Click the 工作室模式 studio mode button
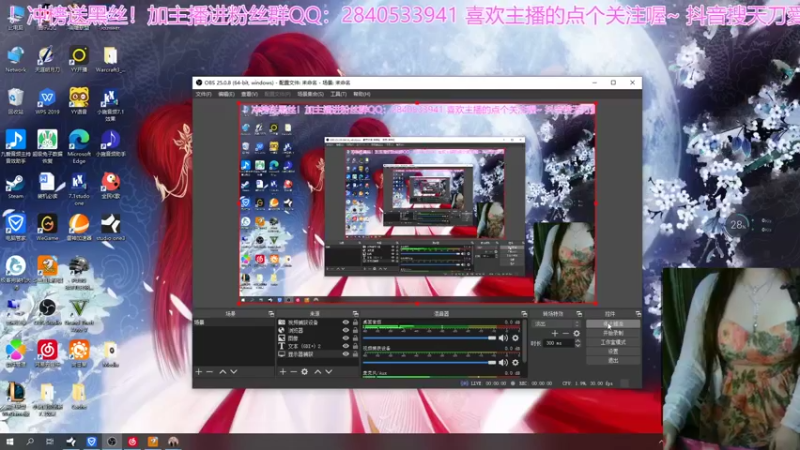The width and height of the screenshot is (800, 450). (613, 342)
